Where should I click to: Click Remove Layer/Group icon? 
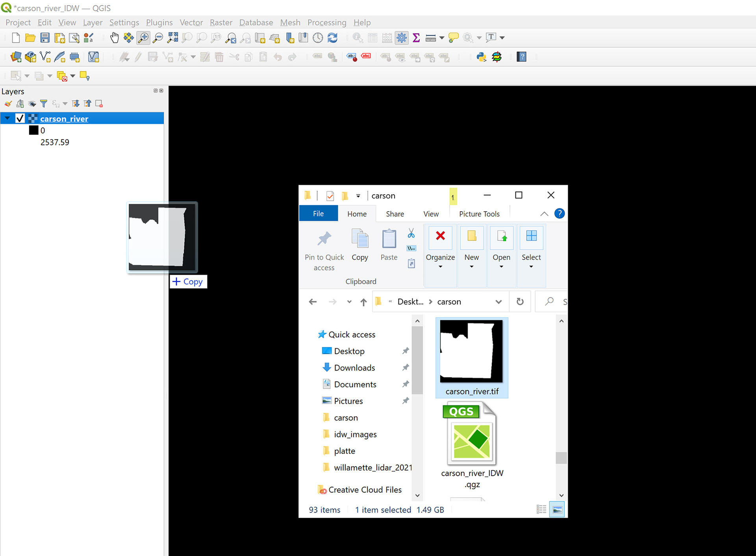(x=99, y=104)
